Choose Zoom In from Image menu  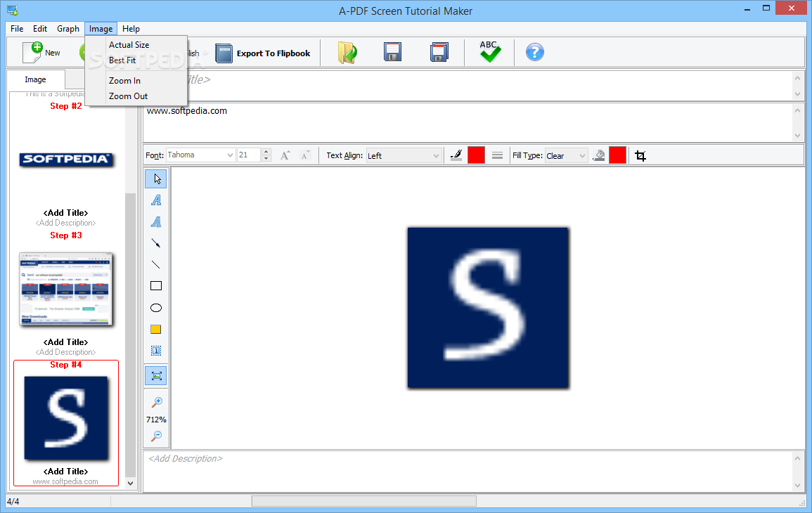(136, 81)
